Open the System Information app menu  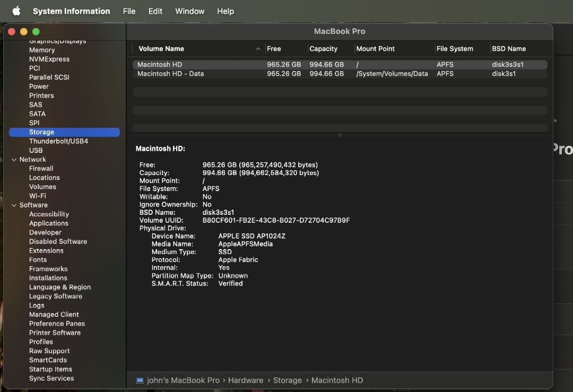point(71,11)
